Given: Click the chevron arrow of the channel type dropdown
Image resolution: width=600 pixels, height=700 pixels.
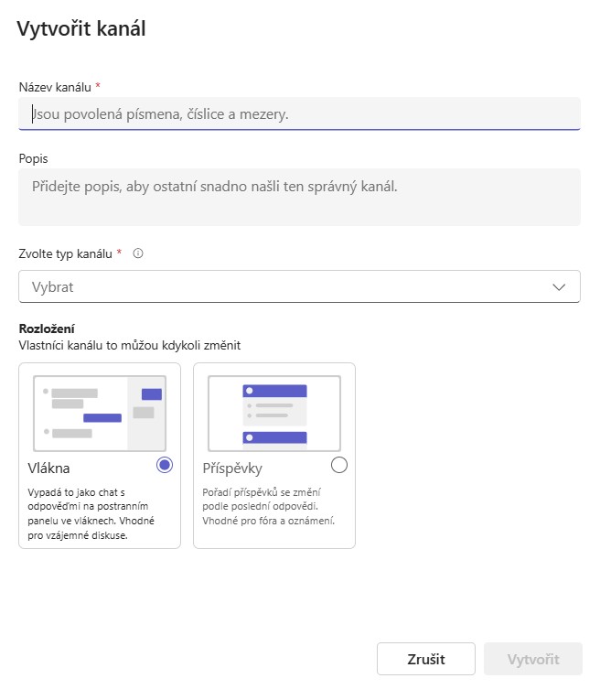Looking at the screenshot, I should (560, 287).
